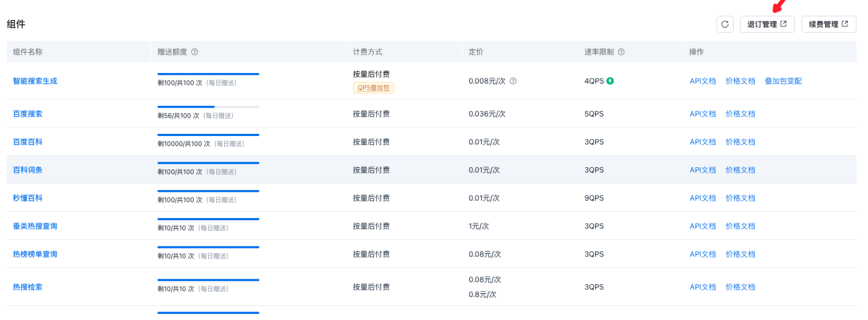
Task: Select the 百科词条 component
Action: [x=28, y=170]
